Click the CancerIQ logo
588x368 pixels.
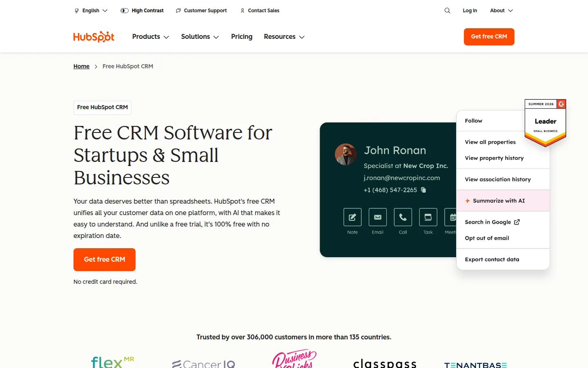tap(203, 364)
